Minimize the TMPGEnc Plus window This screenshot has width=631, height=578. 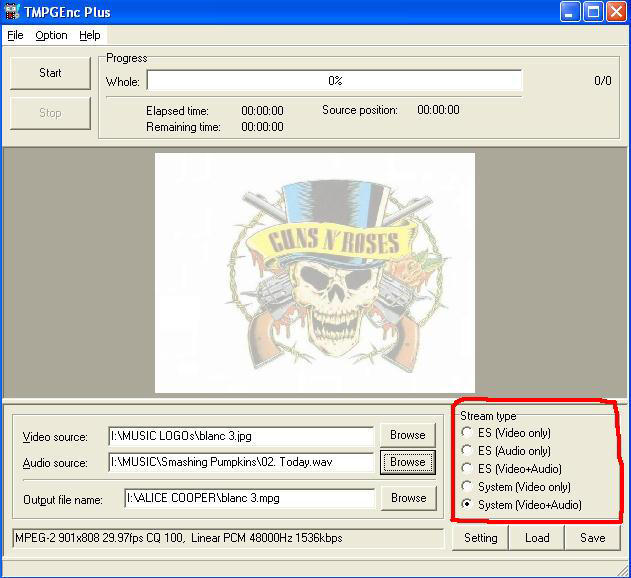click(x=569, y=12)
